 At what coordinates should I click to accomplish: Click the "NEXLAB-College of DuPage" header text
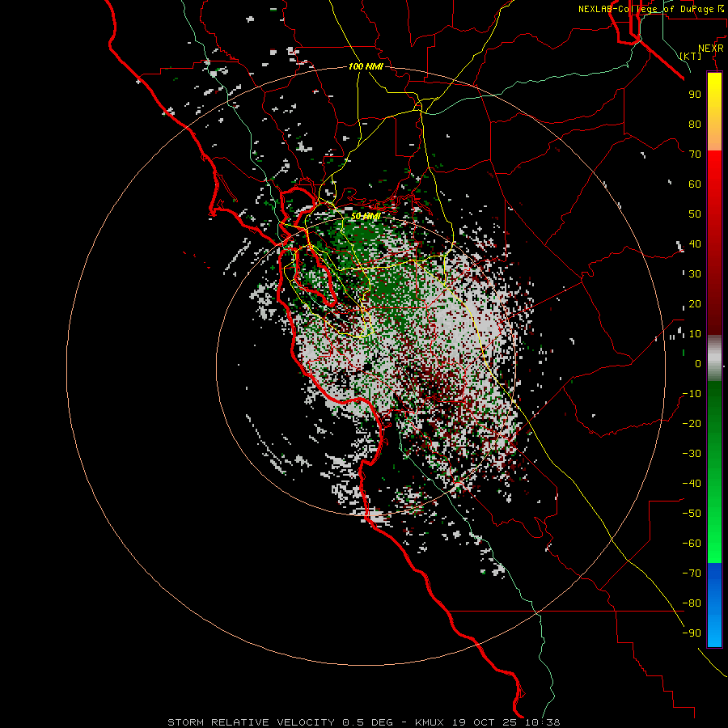645,9
